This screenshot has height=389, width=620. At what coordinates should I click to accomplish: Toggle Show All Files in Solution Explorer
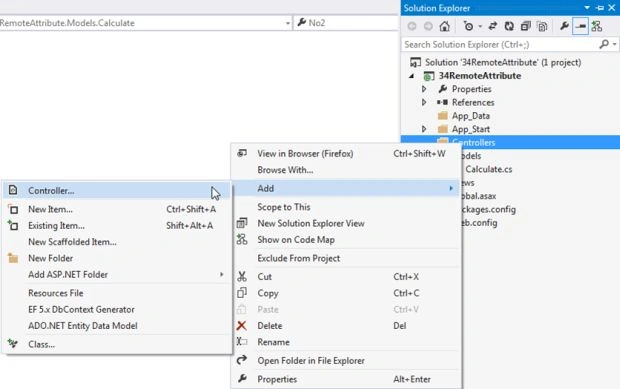542,26
